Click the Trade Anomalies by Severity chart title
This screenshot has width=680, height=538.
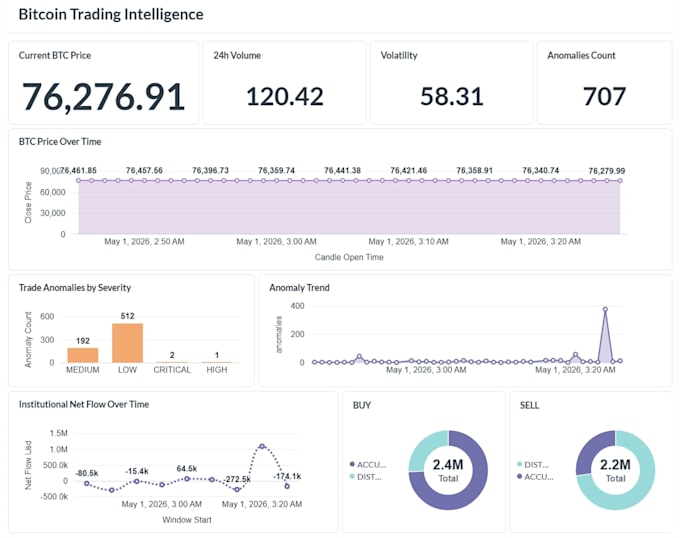click(x=75, y=288)
